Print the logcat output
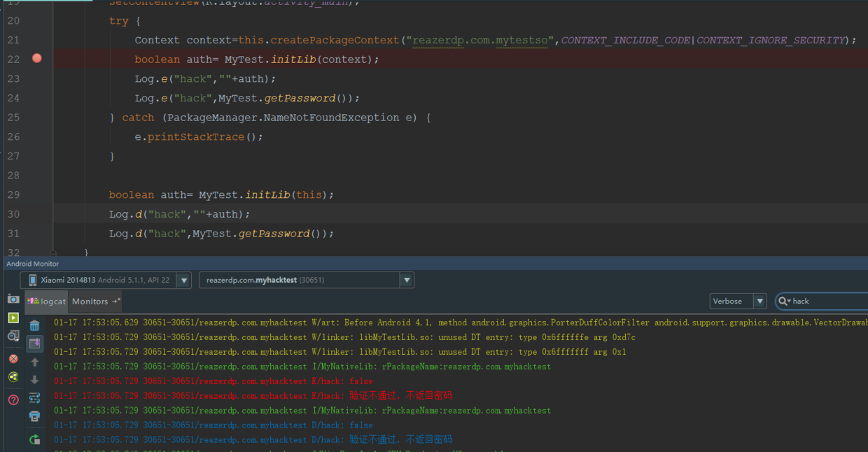This screenshot has width=868, height=452. pyautogui.click(x=34, y=416)
